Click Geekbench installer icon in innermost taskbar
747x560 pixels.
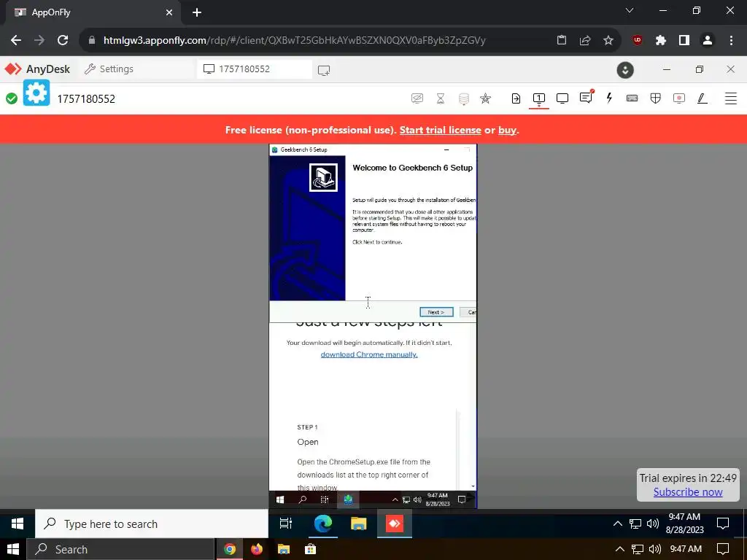(348, 499)
